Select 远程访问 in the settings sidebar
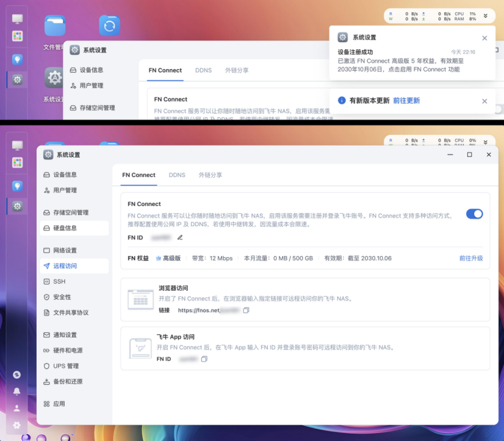The height and width of the screenshot is (441, 504). pos(74,266)
